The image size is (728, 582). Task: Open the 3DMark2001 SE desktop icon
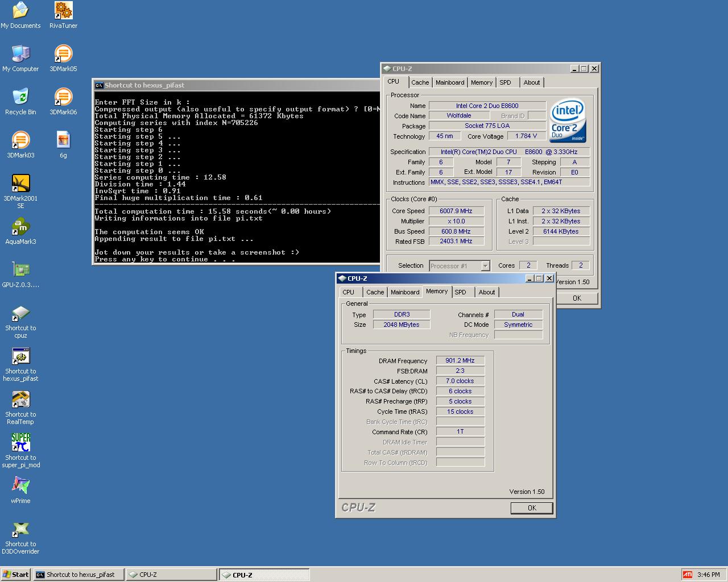20,192
